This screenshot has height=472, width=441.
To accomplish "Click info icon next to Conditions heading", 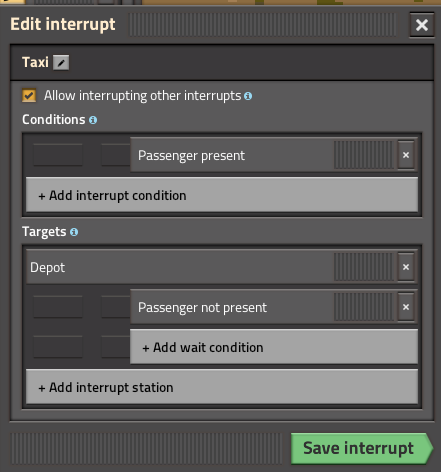I will (93, 120).
